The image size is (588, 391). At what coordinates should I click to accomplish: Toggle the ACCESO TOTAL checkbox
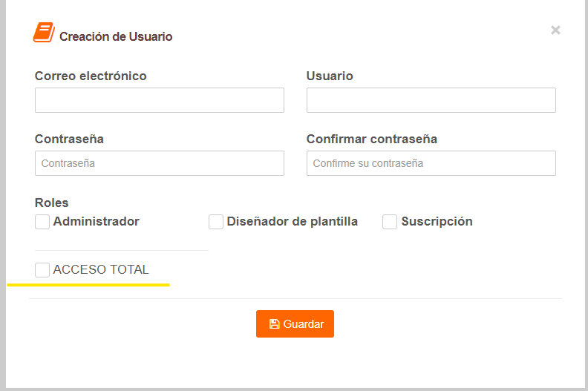pyautogui.click(x=42, y=270)
